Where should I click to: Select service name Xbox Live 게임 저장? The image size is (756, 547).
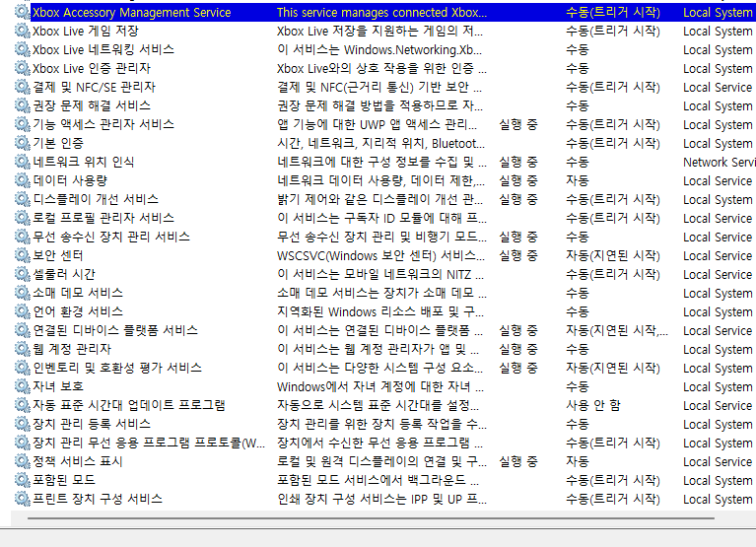click(86, 31)
